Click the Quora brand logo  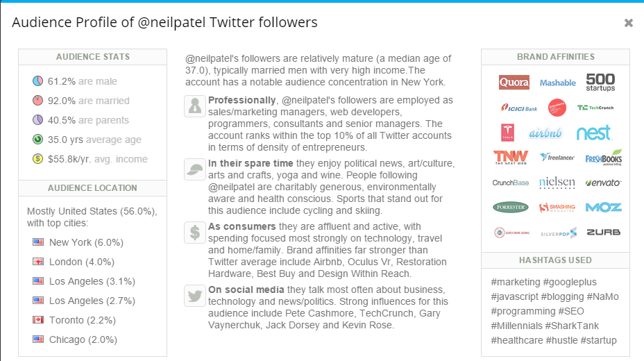click(x=514, y=82)
